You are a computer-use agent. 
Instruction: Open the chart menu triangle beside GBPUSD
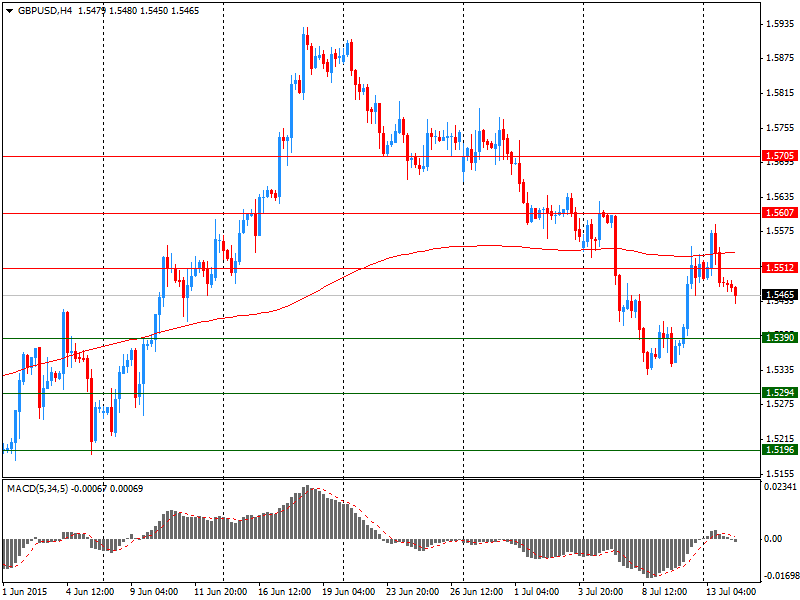[9, 11]
